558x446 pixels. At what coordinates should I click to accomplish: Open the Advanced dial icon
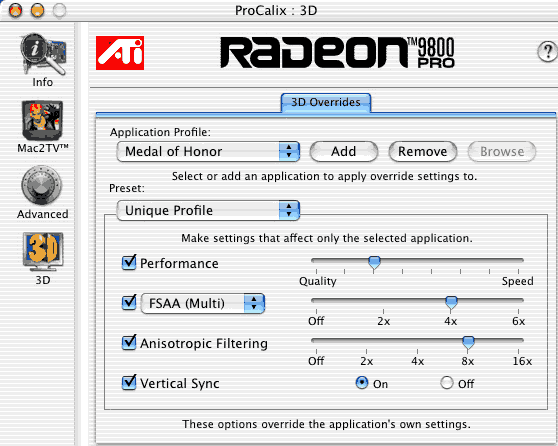tap(42, 185)
